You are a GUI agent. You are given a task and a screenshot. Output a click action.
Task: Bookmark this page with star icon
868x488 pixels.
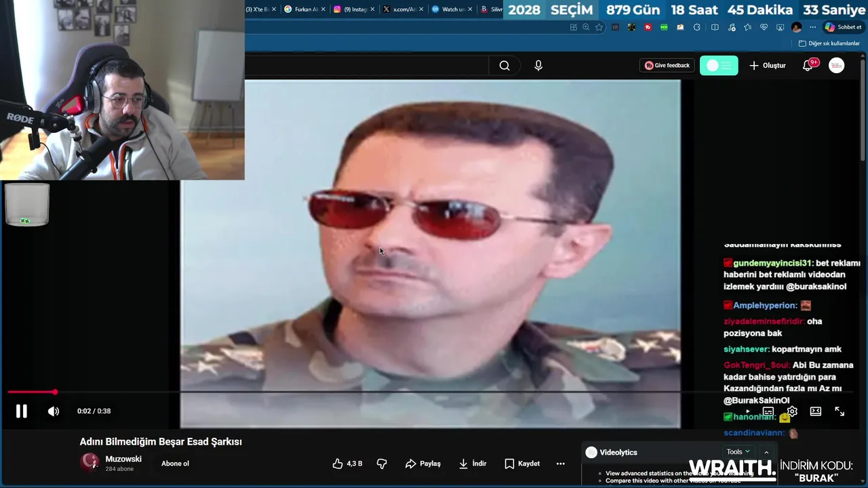(599, 27)
